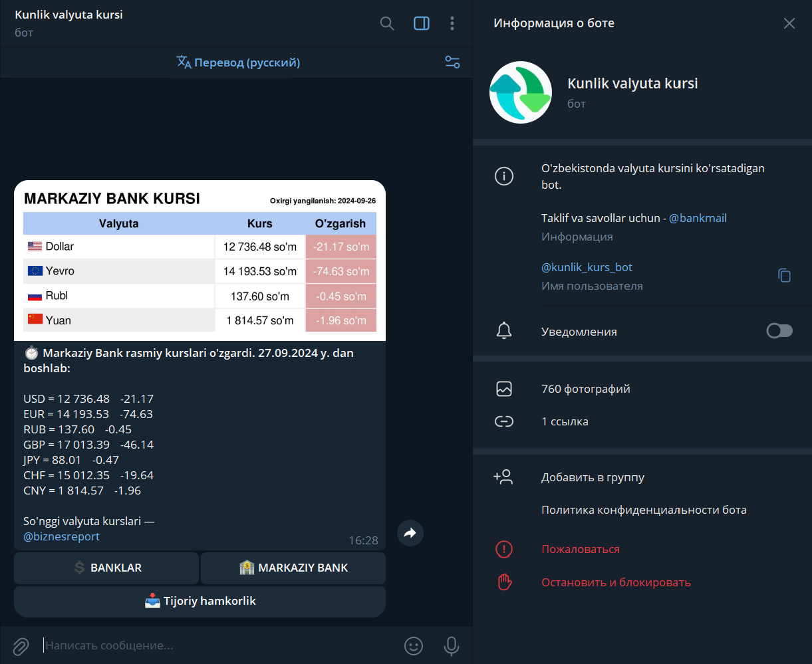Click the RUB = 137.60 line
This screenshot has width=812, height=664.
click(x=77, y=429)
